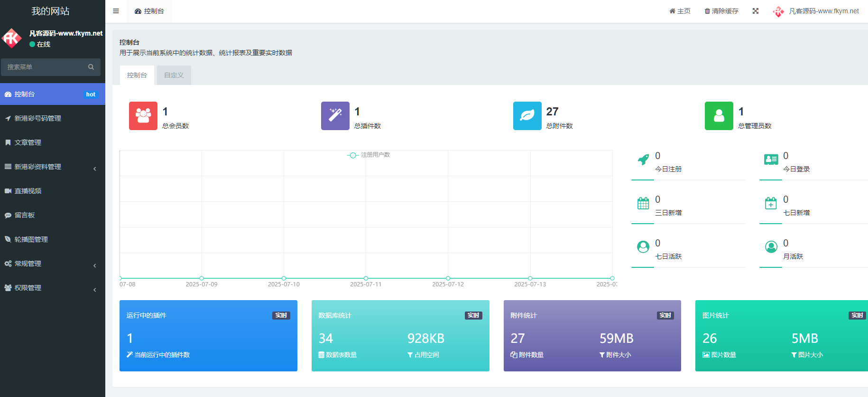Click the purple magic wand plugins icon

pos(335,116)
